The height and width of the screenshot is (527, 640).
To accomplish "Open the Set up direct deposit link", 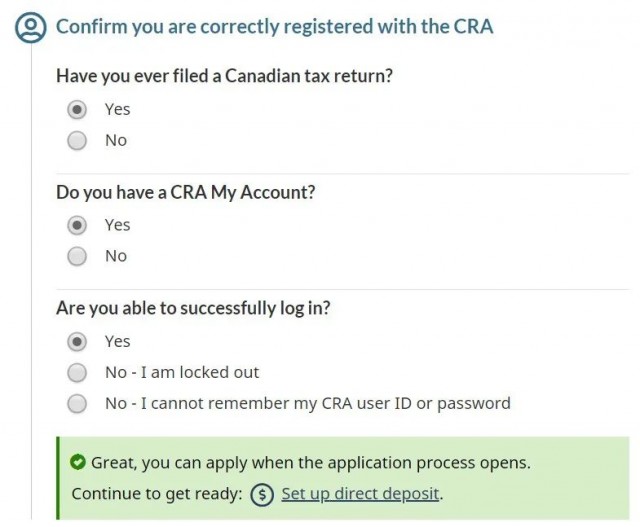I will (x=360, y=494).
